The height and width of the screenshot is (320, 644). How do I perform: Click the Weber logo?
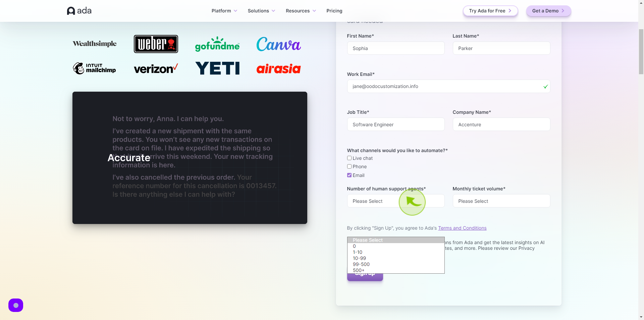tap(156, 44)
